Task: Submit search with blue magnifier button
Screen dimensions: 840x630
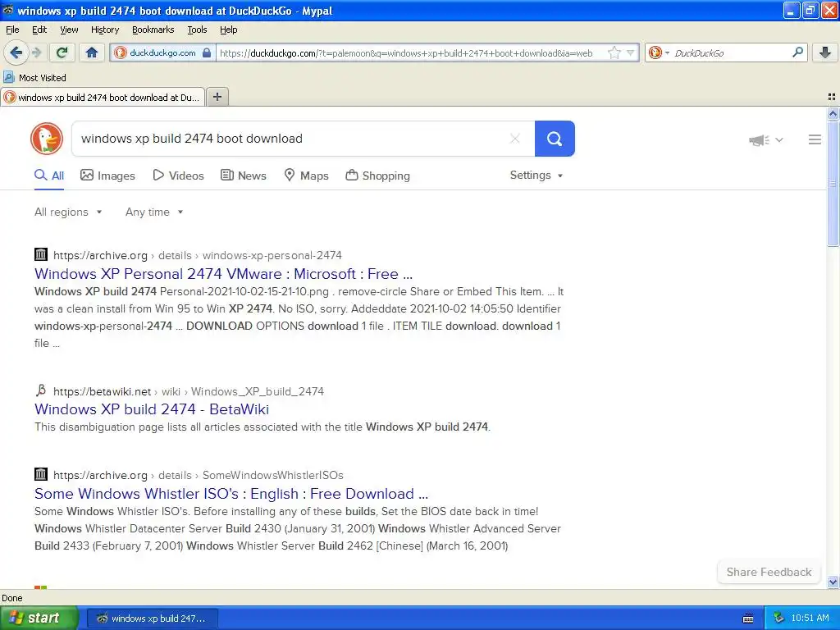Action: tap(555, 139)
